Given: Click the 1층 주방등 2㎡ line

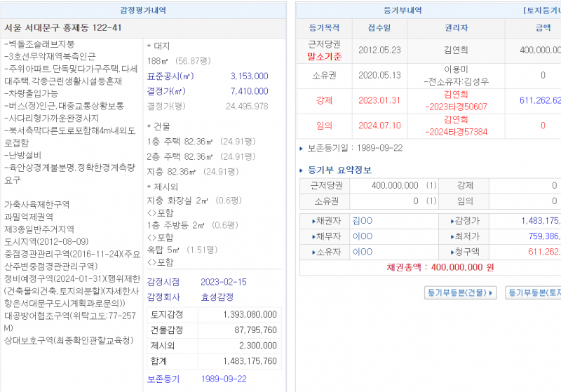Looking at the screenshot, I should point(193,225).
